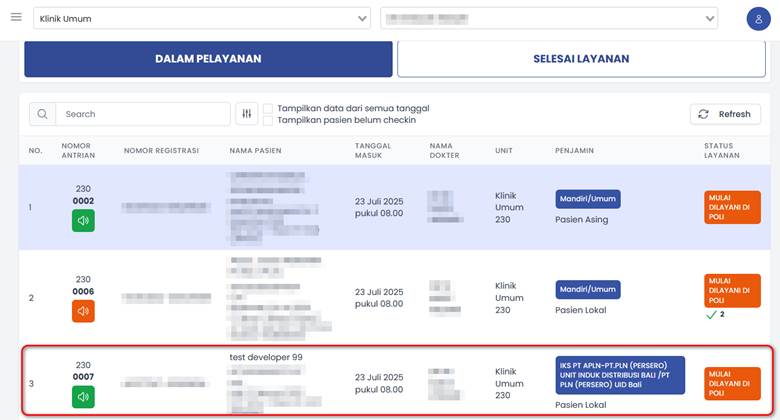Screen dimensions: 780x420
Task: Switch to Selesai Layanan tab
Action: tap(581, 59)
